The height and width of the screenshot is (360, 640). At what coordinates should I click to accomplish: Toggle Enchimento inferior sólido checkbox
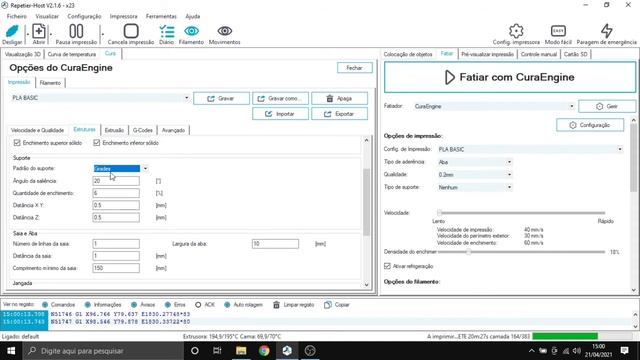[96, 143]
